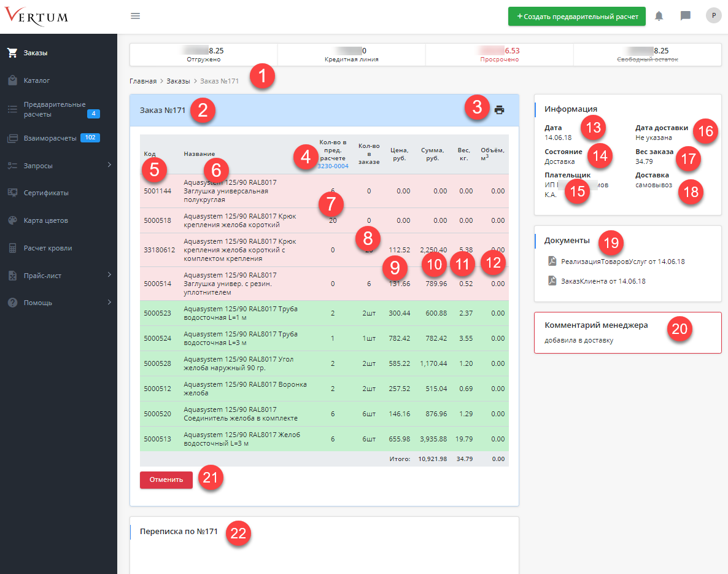Image resolution: width=728 pixels, height=574 pixels.
Task: Open Расчет кровли calculator
Action: click(x=47, y=248)
